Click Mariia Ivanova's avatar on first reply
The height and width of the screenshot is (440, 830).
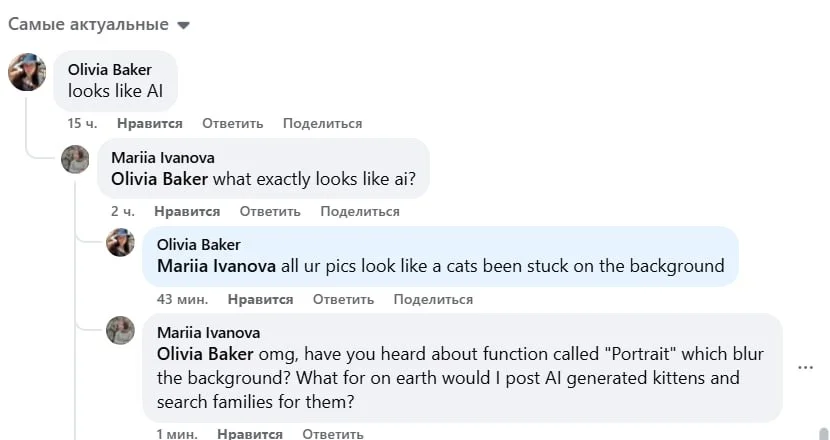click(x=75, y=159)
